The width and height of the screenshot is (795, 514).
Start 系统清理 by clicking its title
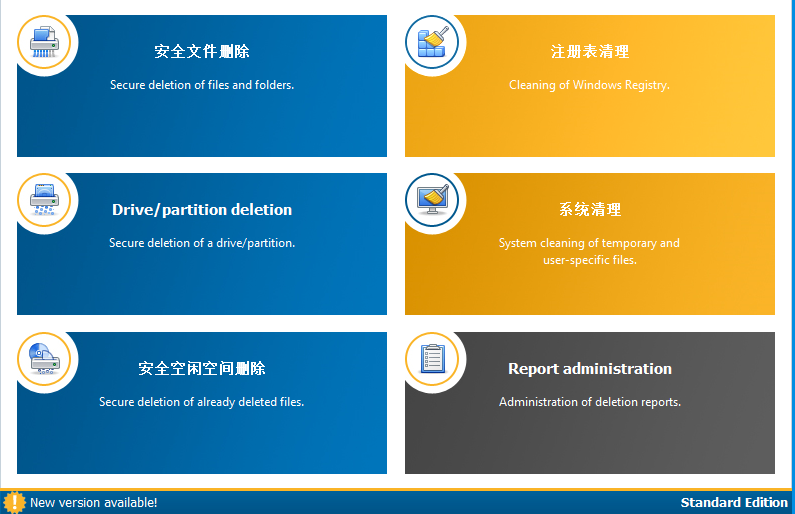[x=590, y=210]
